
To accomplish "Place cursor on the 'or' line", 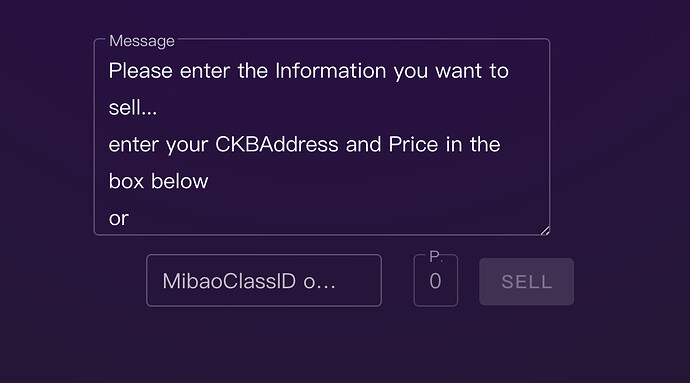I will [119, 219].
